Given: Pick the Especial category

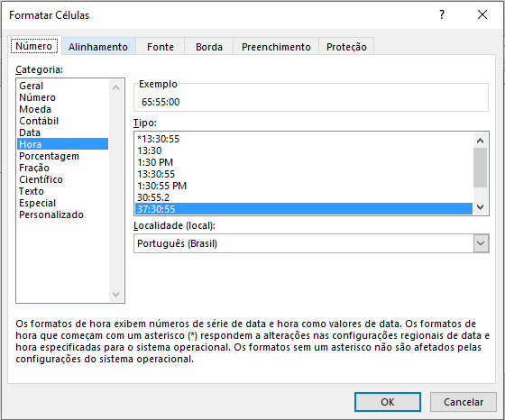Looking at the screenshot, I should point(62,203).
